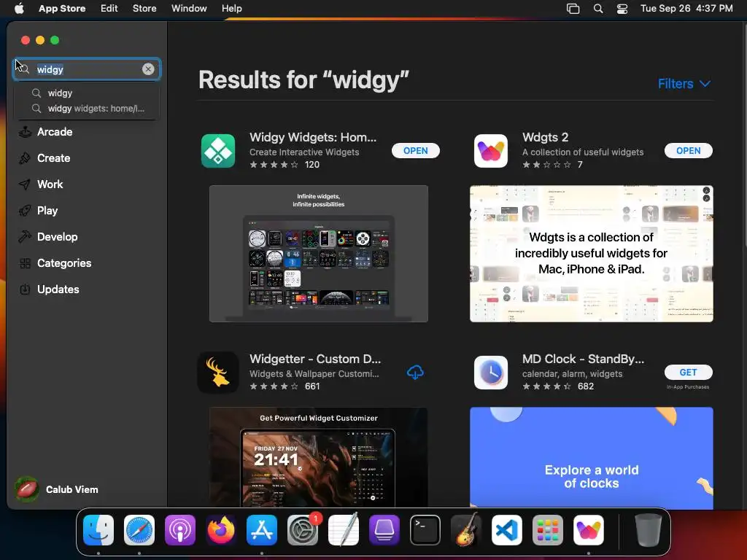Screen dimensions: 747x560
Task: Open Spotlight search in menu bar
Action: pos(598,9)
